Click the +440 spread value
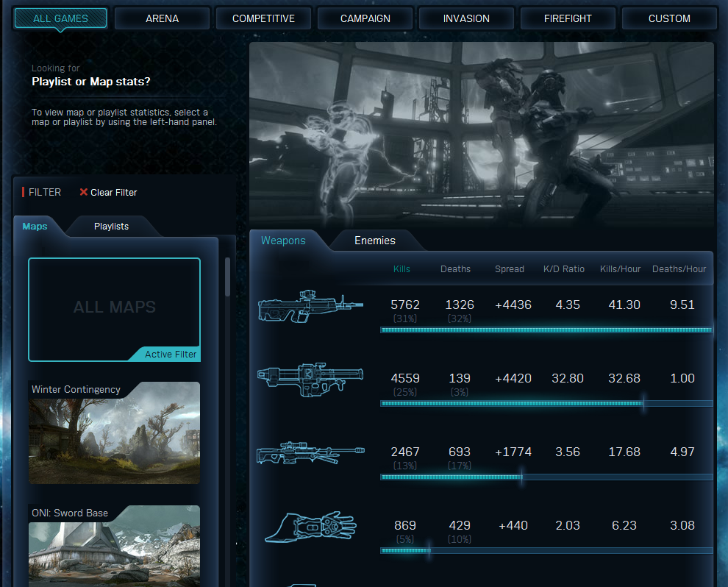Image resolution: width=728 pixels, height=587 pixels. tap(513, 525)
